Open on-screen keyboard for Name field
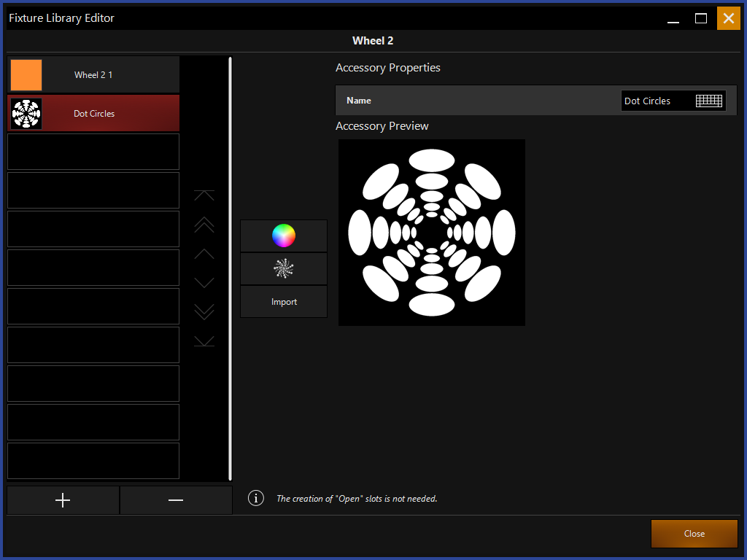 click(708, 101)
